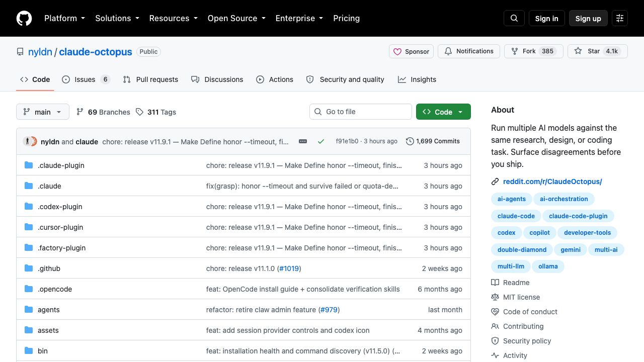Expand the main branch selector dropdown

(x=42, y=112)
